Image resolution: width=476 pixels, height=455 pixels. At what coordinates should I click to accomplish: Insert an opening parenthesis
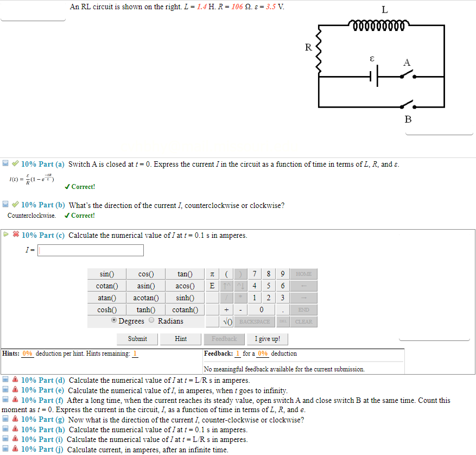coord(226,274)
